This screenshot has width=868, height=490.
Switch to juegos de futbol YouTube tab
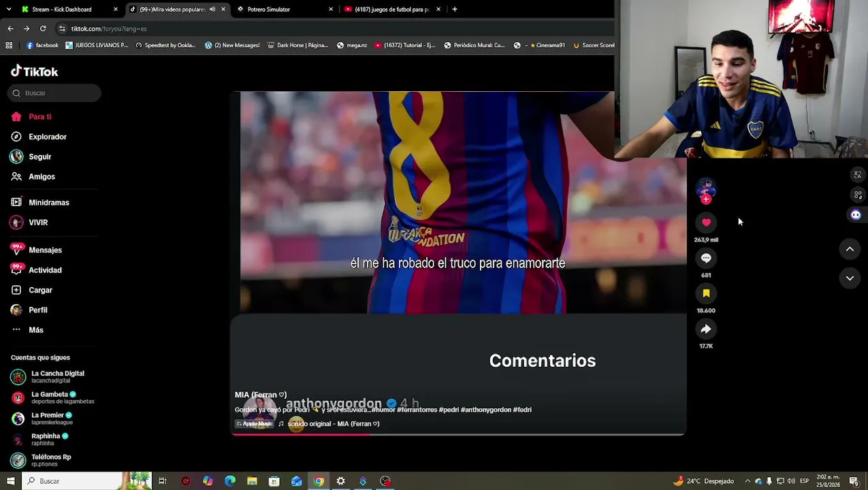(x=391, y=10)
